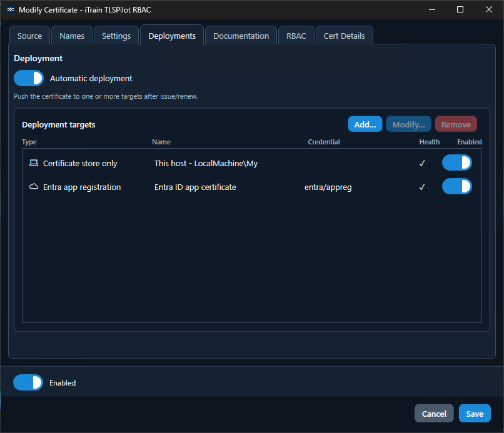Switch to the Source tab

tap(29, 36)
